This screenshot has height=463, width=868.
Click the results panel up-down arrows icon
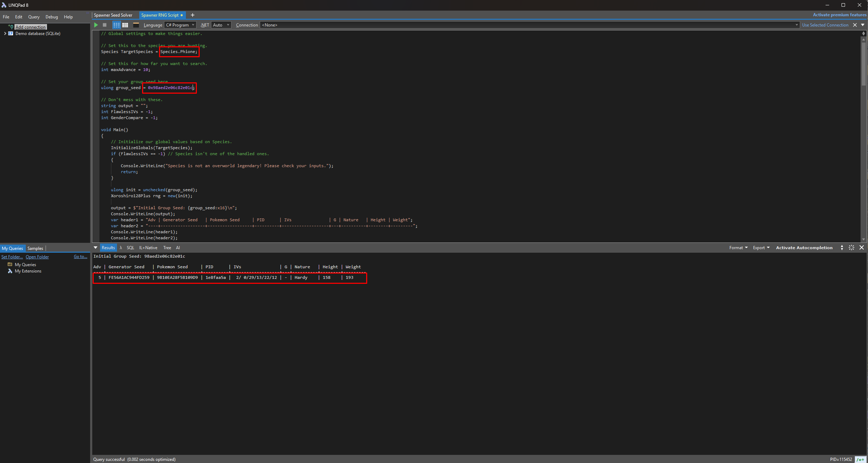[x=842, y=248]
